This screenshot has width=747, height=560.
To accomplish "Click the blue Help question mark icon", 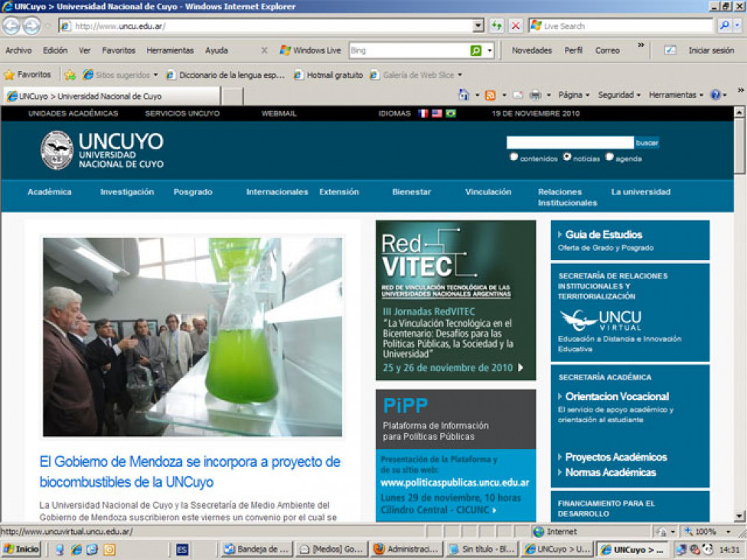I will (x=715, y=95).
